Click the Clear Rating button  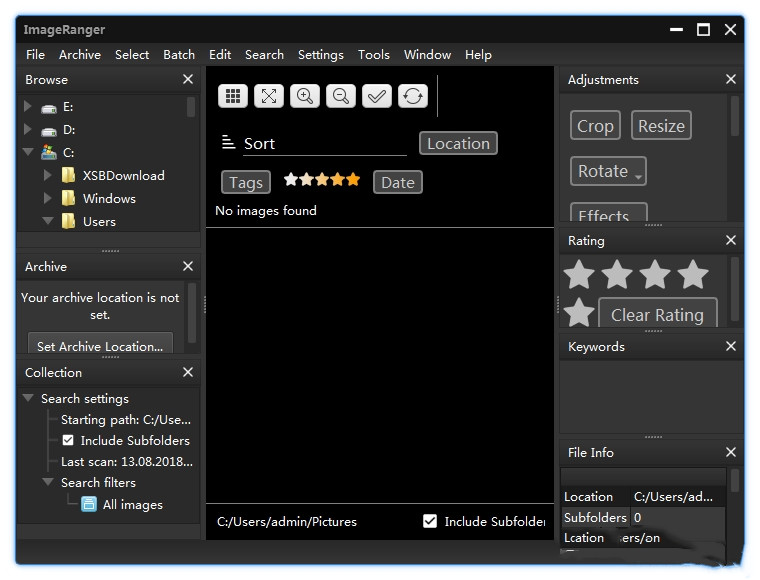tap(657, 314)
